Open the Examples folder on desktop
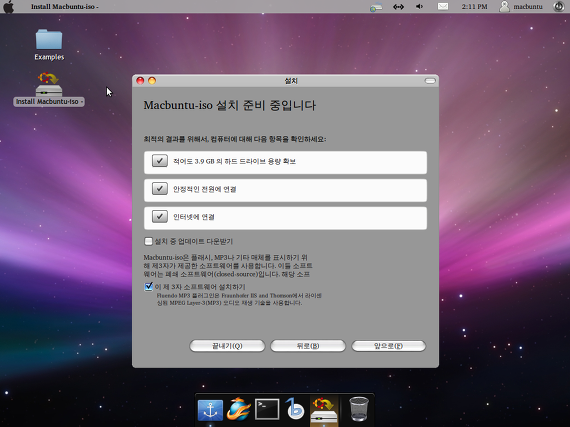 pos(49,45)
